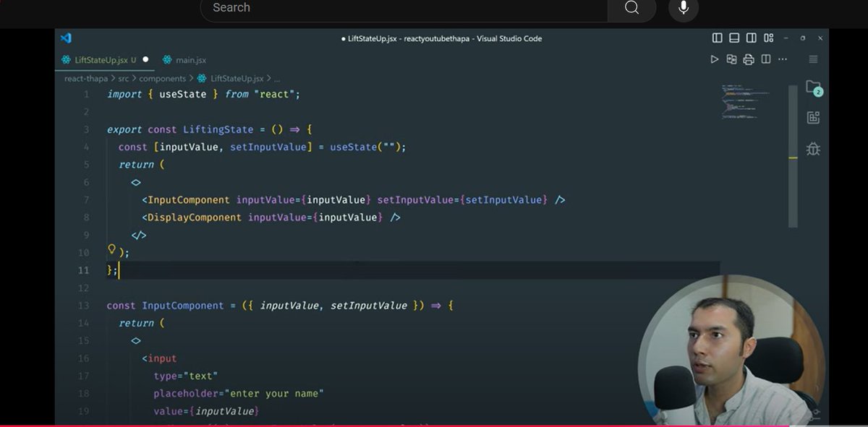Click line number 1 in gutter
This screenshot has height=427, width=868.
click(87, 95)
